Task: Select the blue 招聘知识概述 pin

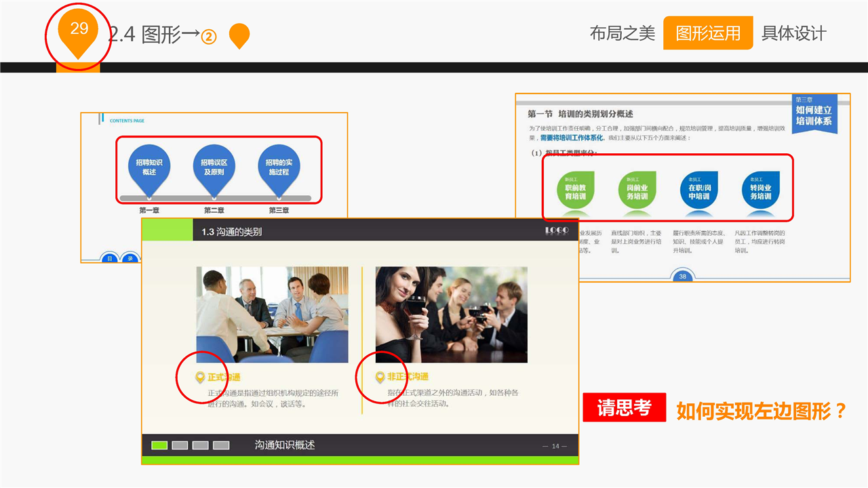Action: (x=149, y=167)
